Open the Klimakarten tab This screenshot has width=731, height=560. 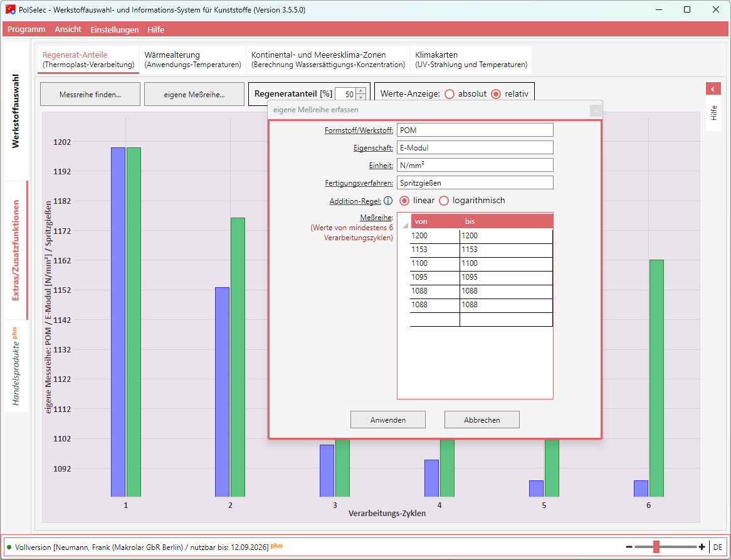(471, 60)
